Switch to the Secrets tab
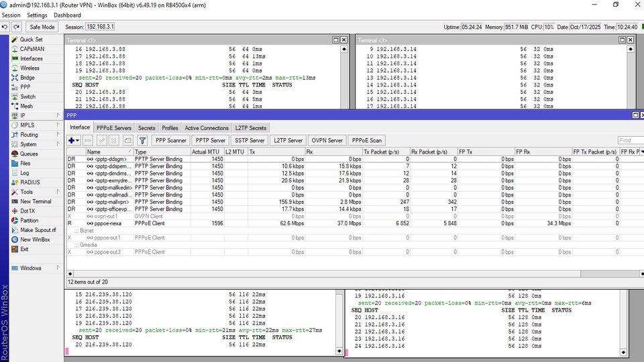644x362 pixels. point(146,128)
